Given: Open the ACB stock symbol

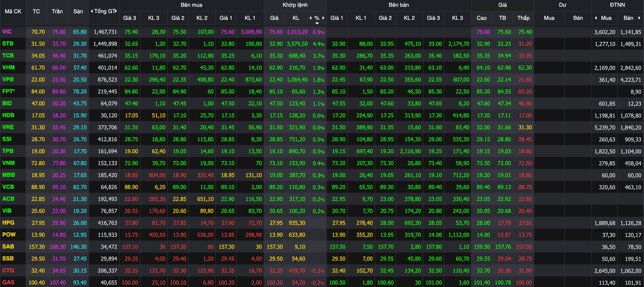Looking at the screenshot, I should pyautogui.click(x=8, y=199).
